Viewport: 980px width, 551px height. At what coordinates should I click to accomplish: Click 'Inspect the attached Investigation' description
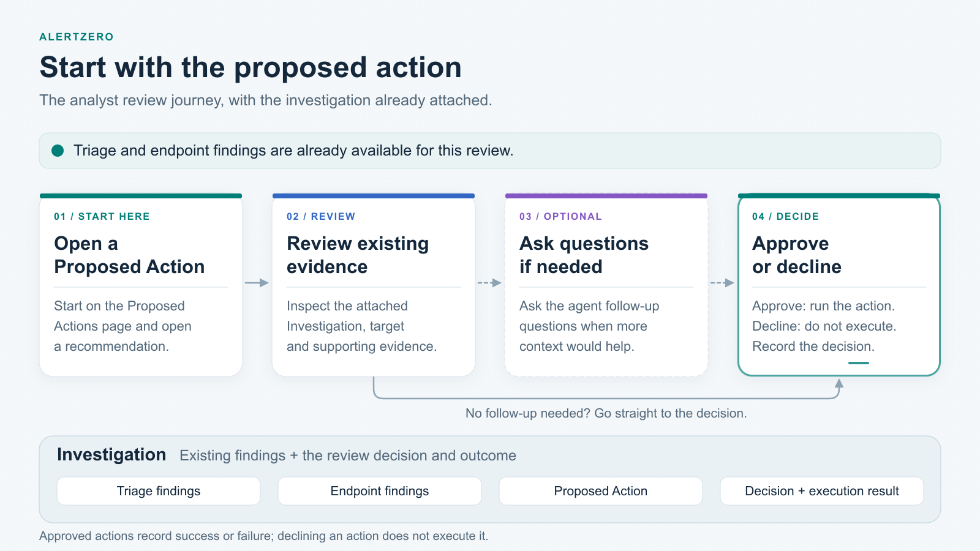361,326
